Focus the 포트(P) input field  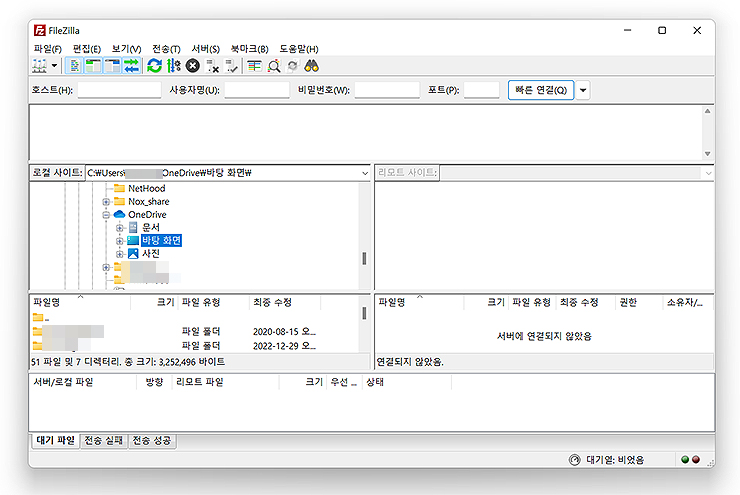pyautogui.click(x=481, y=90)
